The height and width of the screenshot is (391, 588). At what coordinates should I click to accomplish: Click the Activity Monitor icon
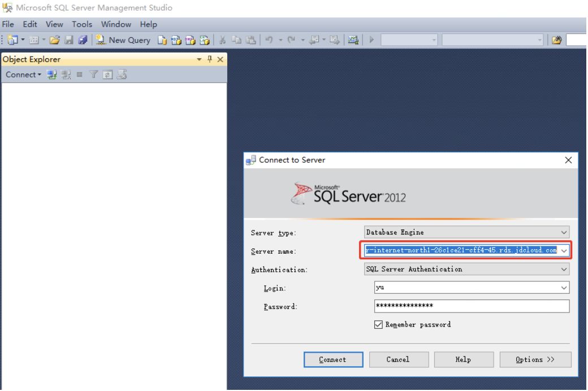pyautogui.click(x=353, y=40)
